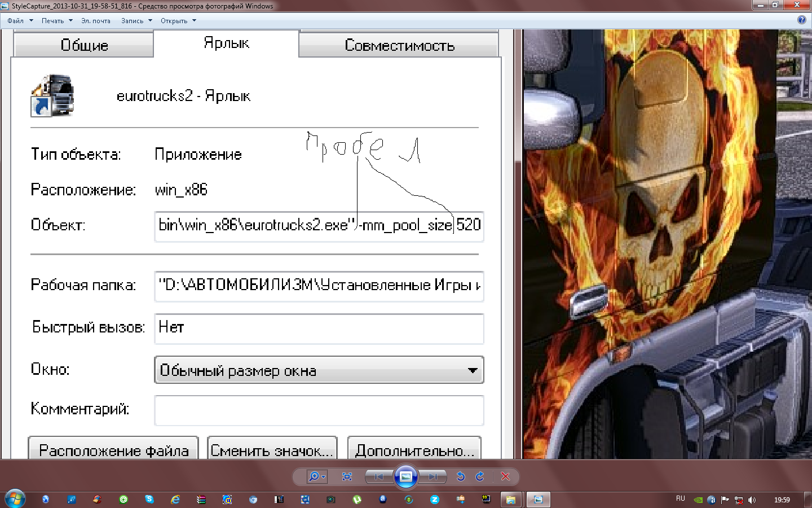The height and width of the screenshot is (508, 812).
Task: Expand the Запись dropdown arrow
Action: point(150,21)
